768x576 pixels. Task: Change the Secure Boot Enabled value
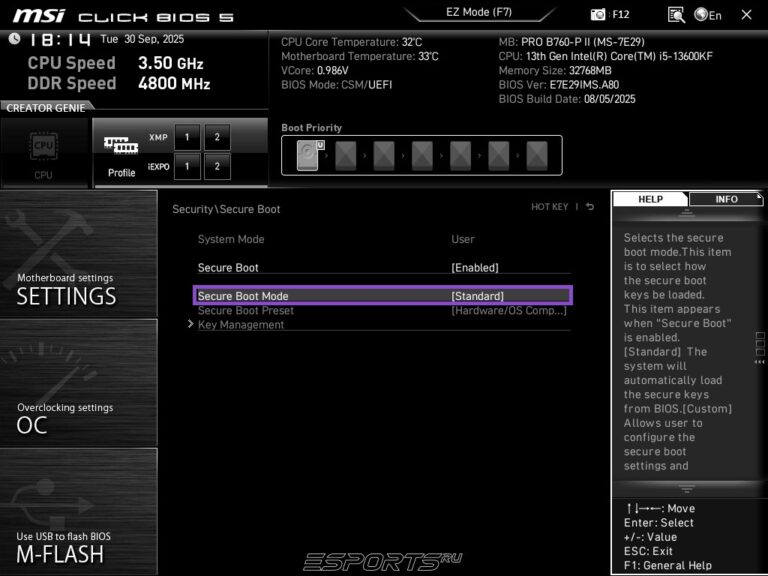(x=474, y=268)
